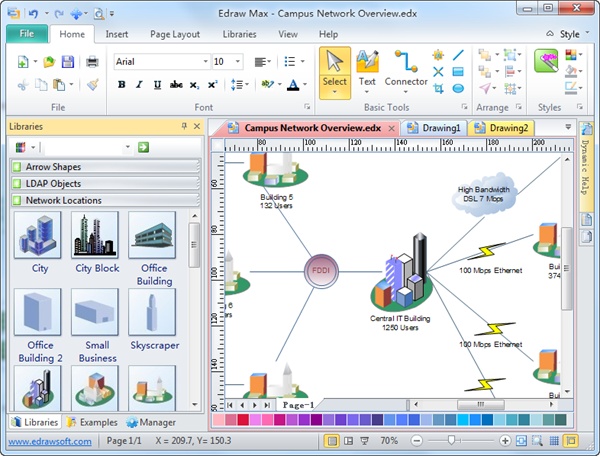
Task: Pick the red color swatch in palette
Action: [243, 420]
